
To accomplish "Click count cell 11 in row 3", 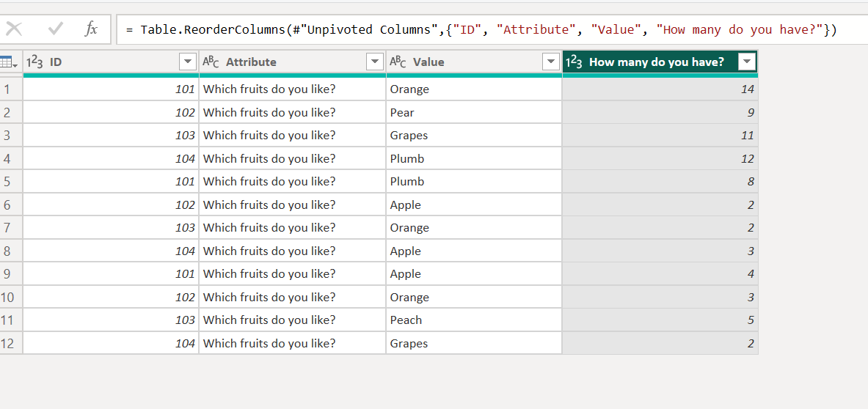I will [660, 136].
